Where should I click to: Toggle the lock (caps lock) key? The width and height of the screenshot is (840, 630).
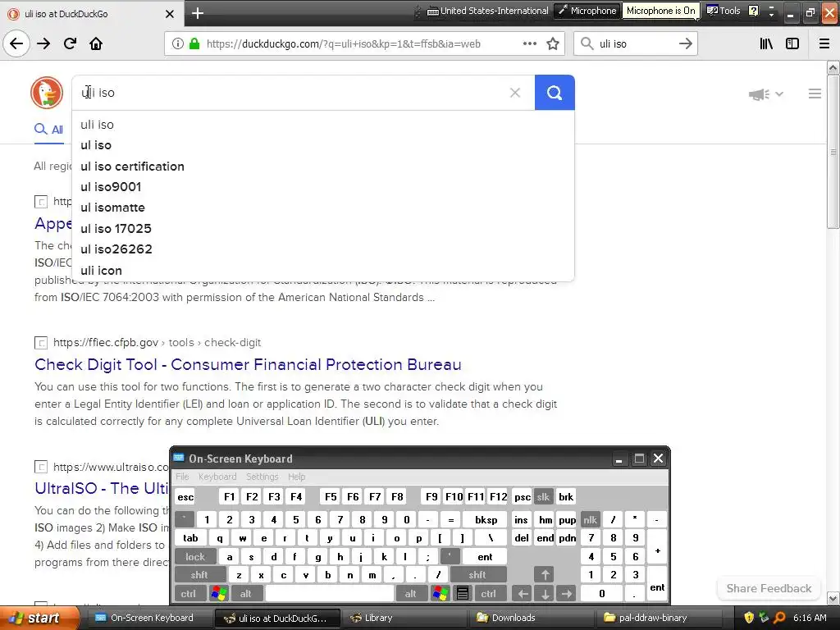(x=195, y=557)
